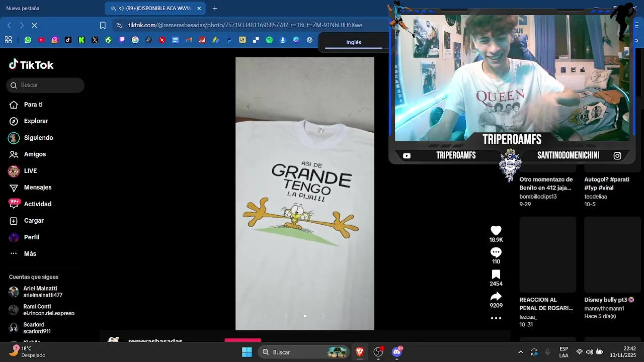Screen dimensions: 644x362
Task: Open the TikTok bookmark icon
Action: coord(68,40)
